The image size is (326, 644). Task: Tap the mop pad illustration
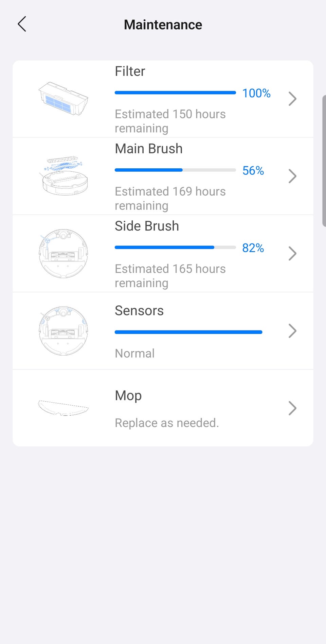click(x=64, y=408)
